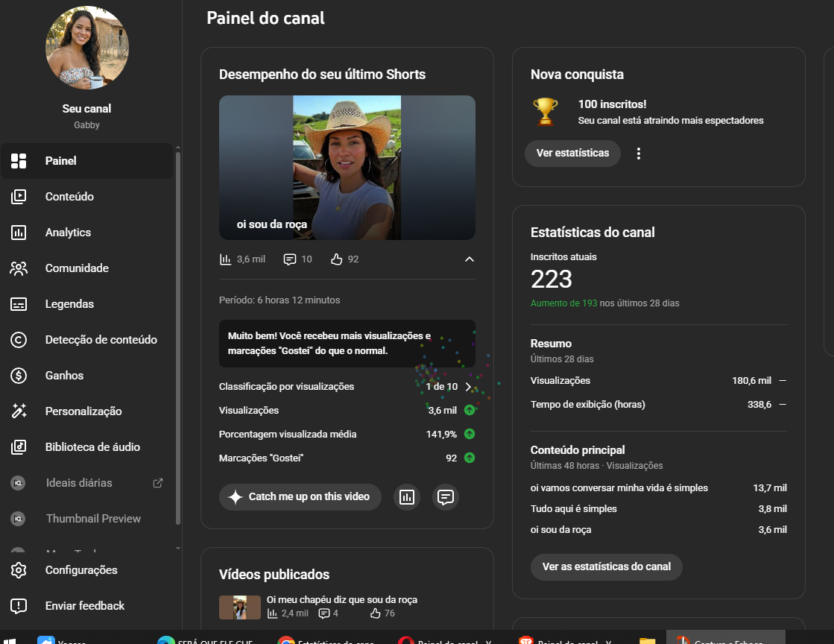The image size is (834, 644).
Task: Click the Personalização magic wand icon
Action: pos(19,411)
